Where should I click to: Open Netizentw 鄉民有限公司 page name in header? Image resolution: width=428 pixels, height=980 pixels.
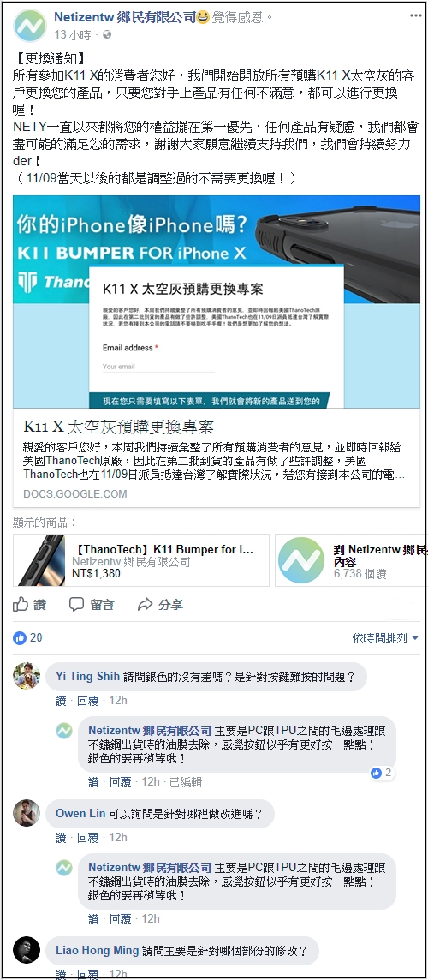(x=125, y=17)
